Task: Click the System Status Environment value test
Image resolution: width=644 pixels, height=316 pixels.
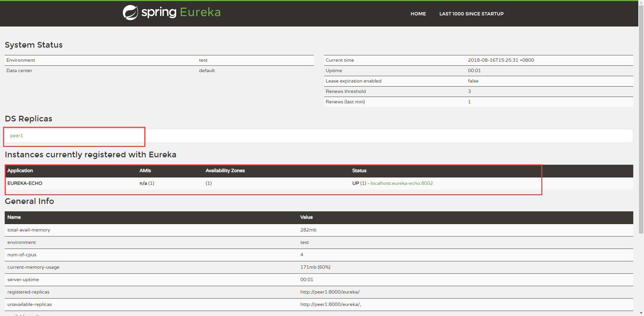Action: click(203, 60)
